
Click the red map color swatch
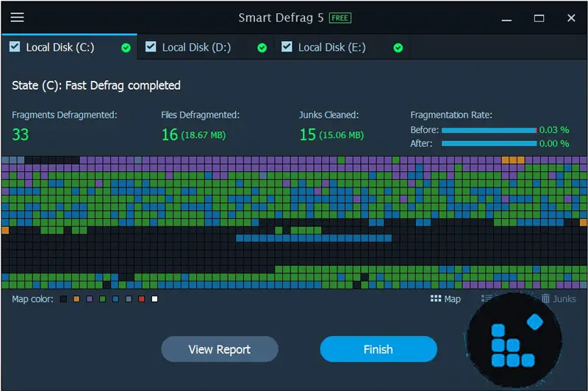click(141, 299)
